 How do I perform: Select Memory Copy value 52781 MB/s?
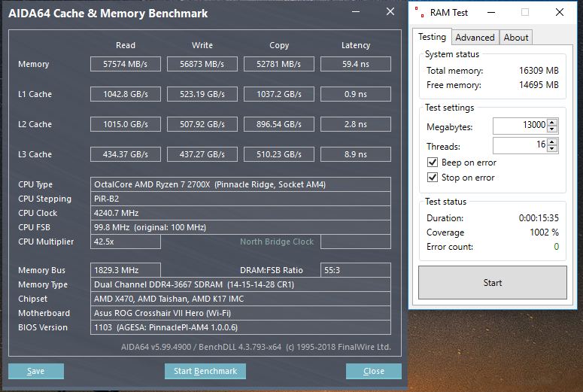pos(279,64)
